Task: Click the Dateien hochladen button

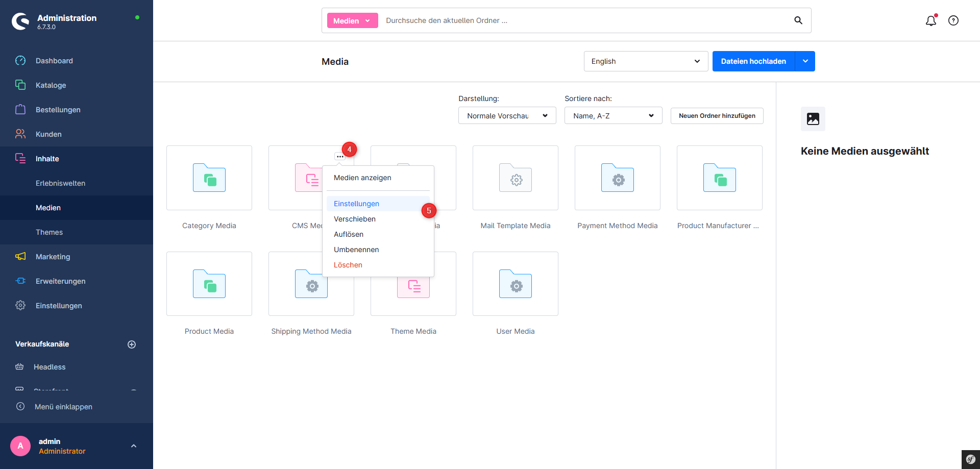Action: (x=753, y=61)
